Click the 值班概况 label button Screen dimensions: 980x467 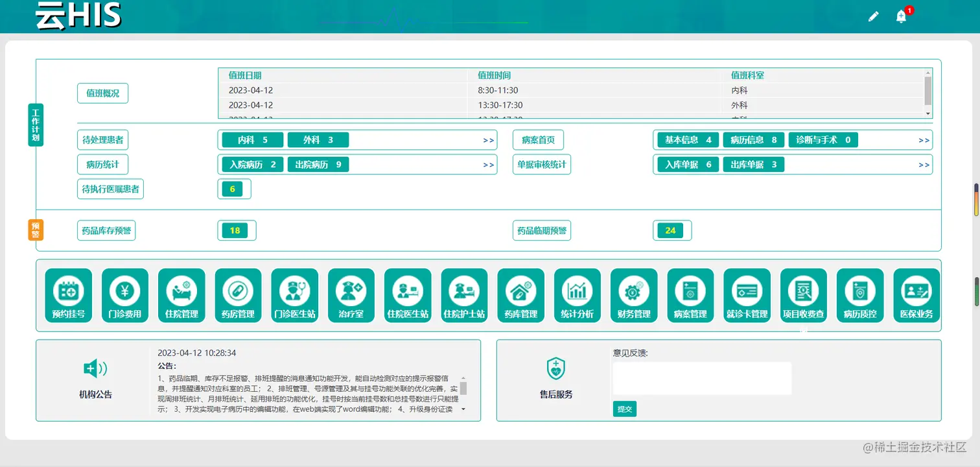[102, 93]
